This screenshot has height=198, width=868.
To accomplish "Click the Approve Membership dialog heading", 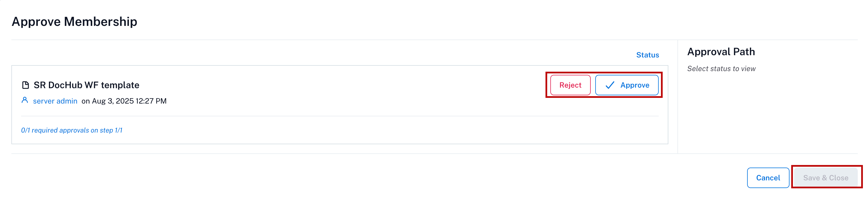I will 75,22.
